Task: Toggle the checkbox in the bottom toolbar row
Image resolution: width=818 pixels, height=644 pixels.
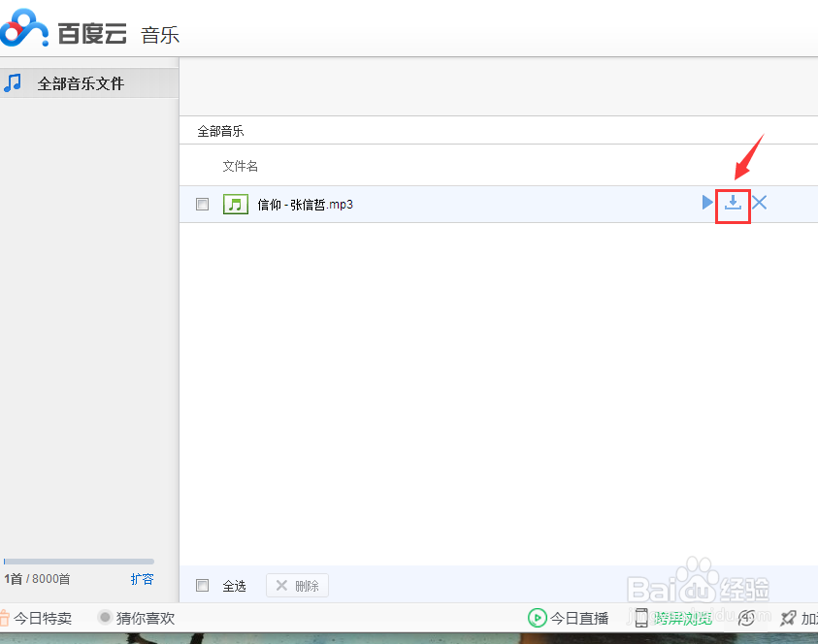Action: pos(202,585)
